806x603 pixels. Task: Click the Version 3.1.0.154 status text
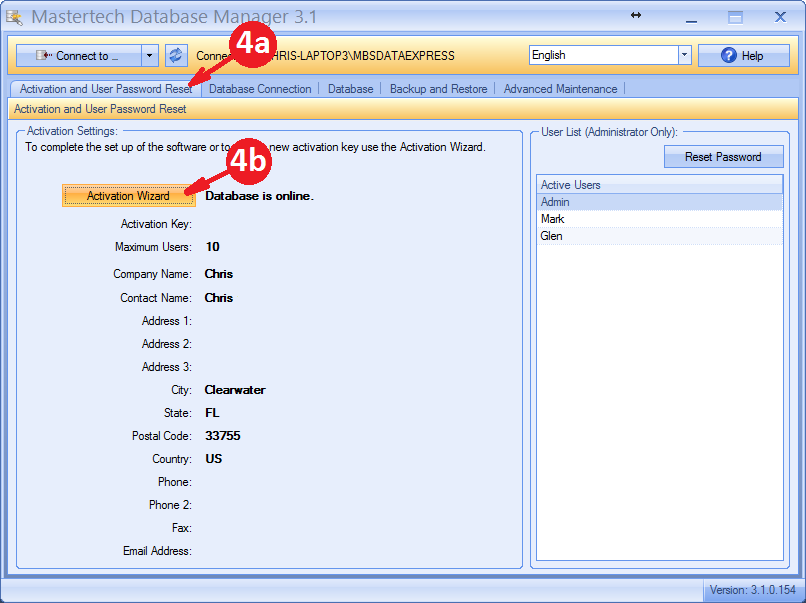(753, 590)
